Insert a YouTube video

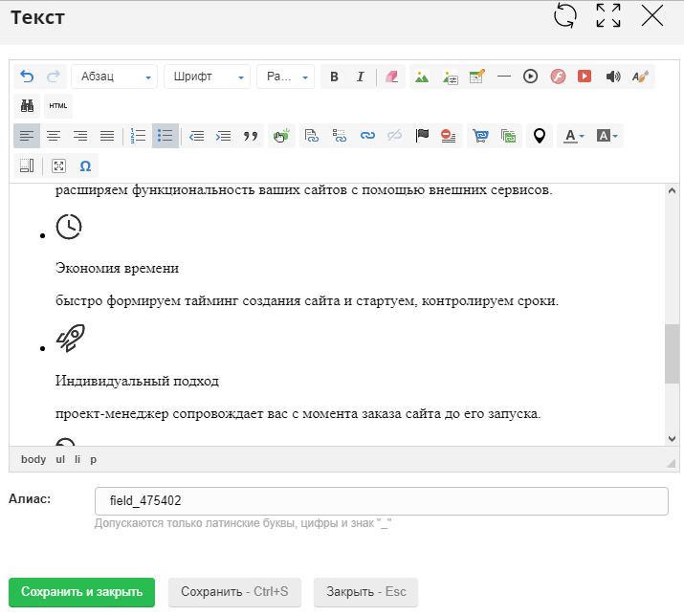[x=584, y=77]
